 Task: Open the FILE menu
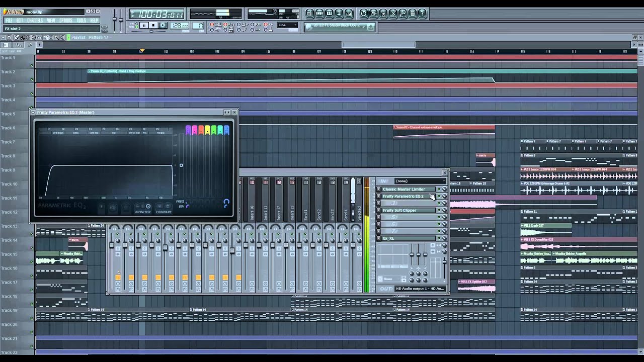click(x=9, y=21)
